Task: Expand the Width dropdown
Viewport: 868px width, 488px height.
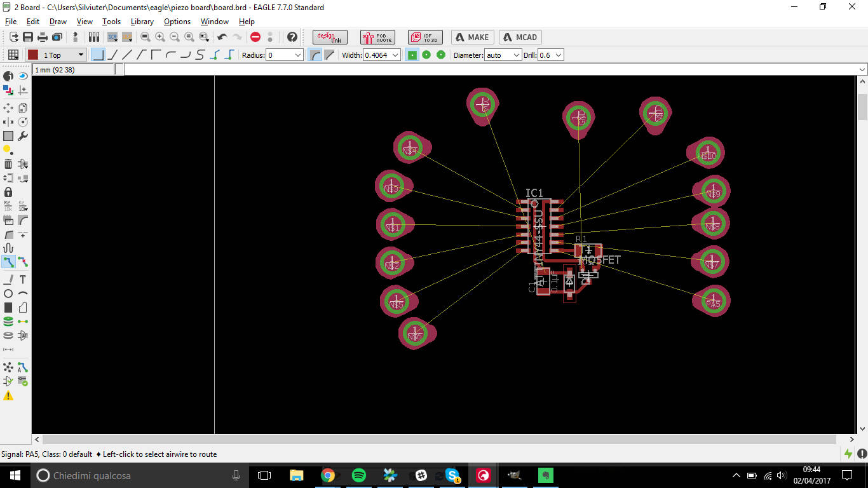Action: (395, 55)
